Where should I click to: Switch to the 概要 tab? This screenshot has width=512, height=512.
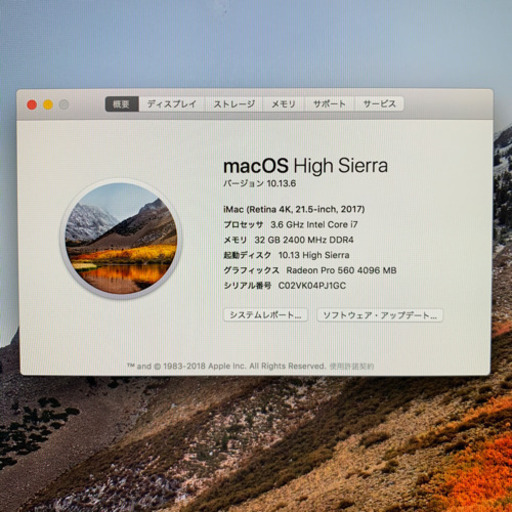122,104
